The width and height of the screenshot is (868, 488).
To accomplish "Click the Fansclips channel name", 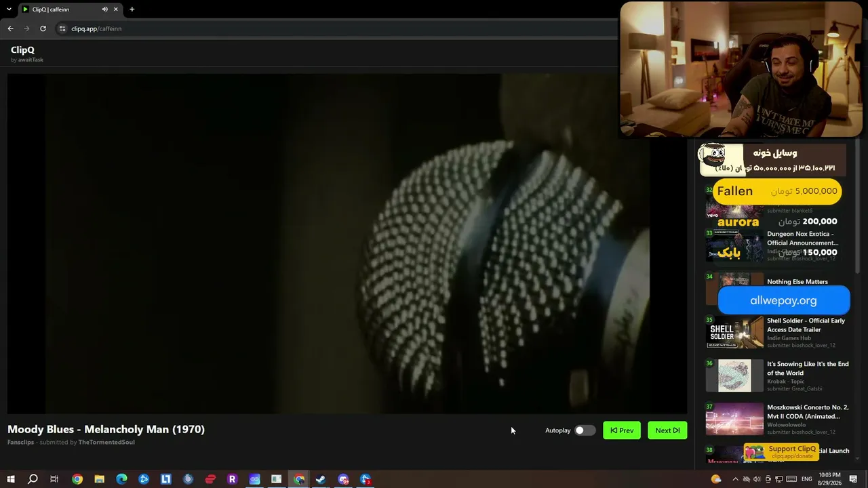I will tap(20, 443).
